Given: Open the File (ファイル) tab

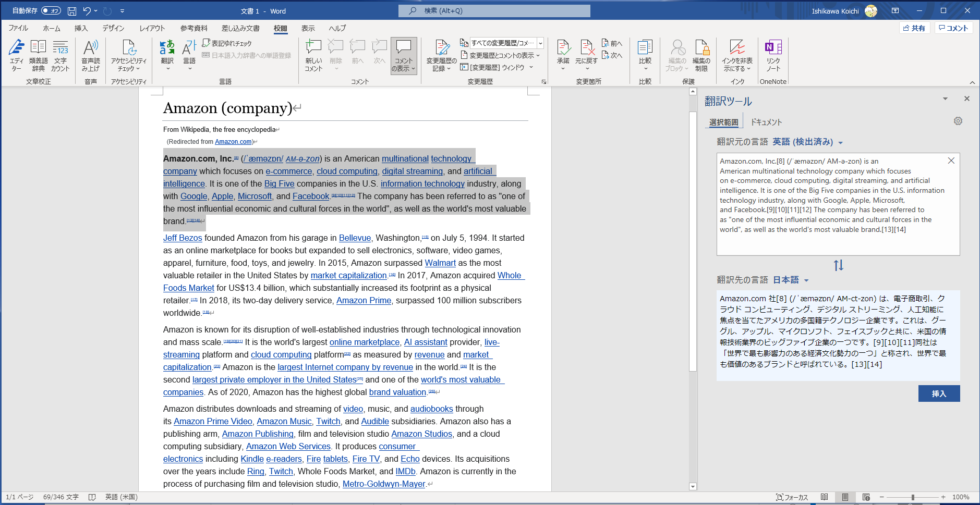Looking at the screenshot, I should pos(18,28).
